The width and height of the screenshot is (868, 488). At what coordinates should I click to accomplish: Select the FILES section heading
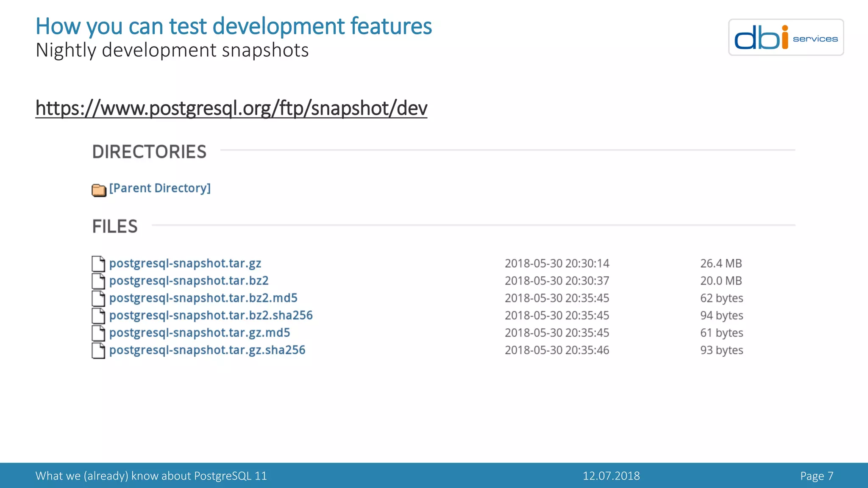115,227
